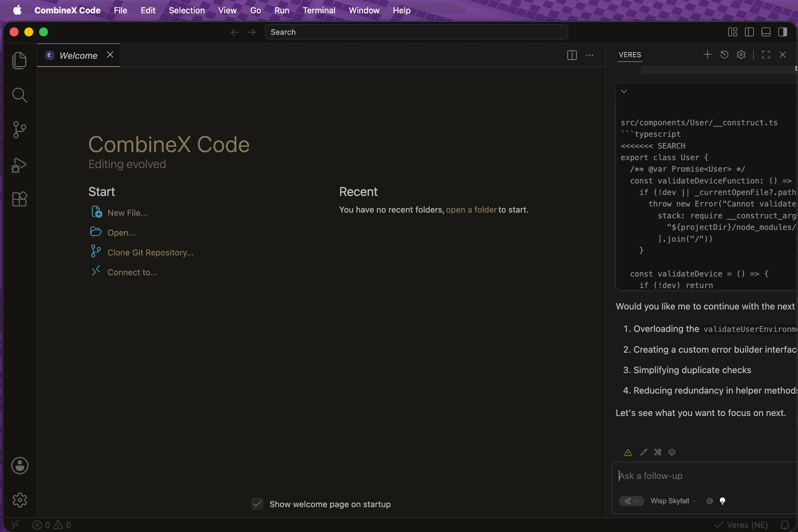This screenshot has height=532, width=798.
Task: Go forward with the right arrow
Action: pos(252,32)
